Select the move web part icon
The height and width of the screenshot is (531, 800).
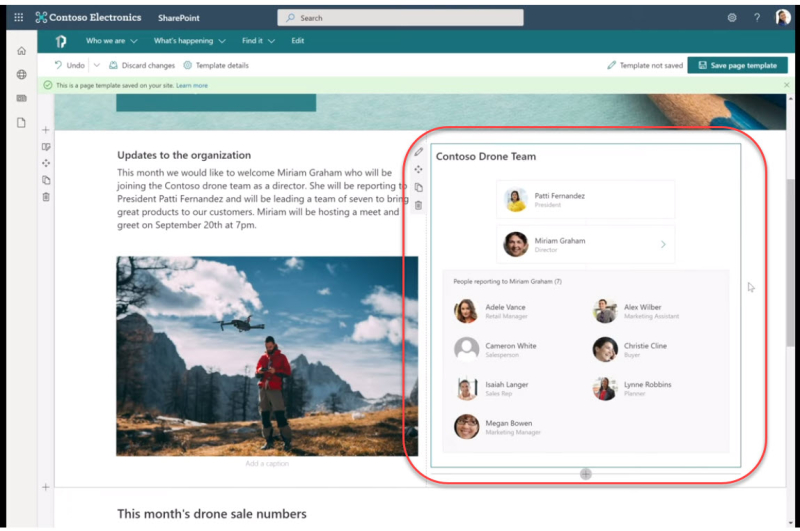tap(418, 169)
